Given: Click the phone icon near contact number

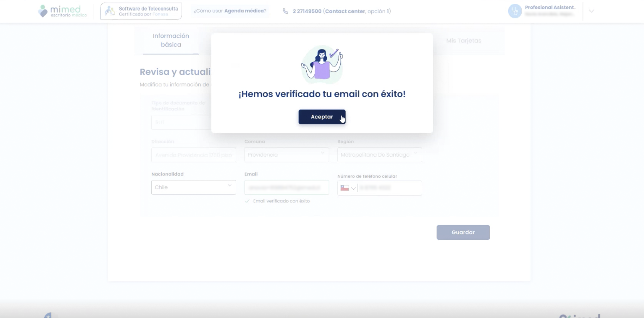Looking at the screenshot, I should [x=285, y=11].
